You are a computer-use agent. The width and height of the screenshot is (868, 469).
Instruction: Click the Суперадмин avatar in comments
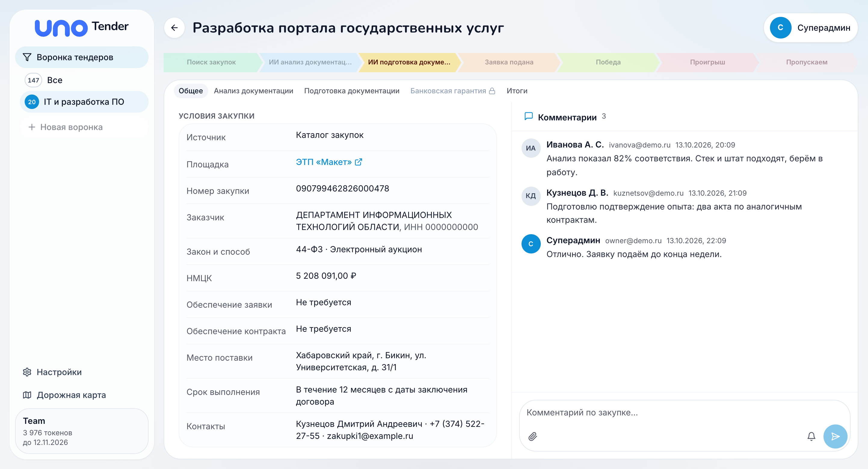click(531, 244)
